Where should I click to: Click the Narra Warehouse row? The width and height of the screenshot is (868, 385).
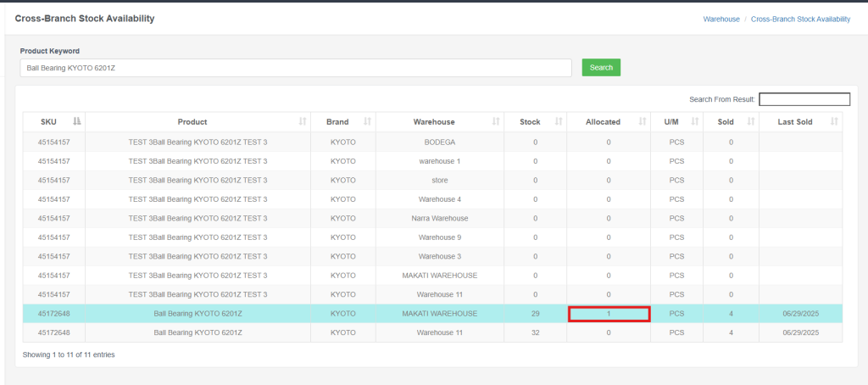pos(439,218)
